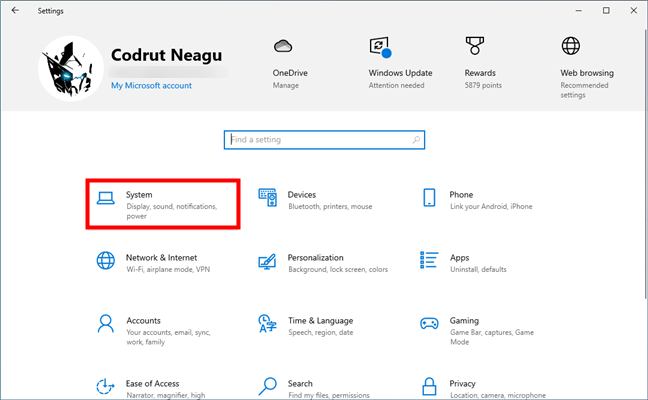Click the Privacy heading text
The height and width of the screenshot is (400, 648).
(x=462, y=383)
